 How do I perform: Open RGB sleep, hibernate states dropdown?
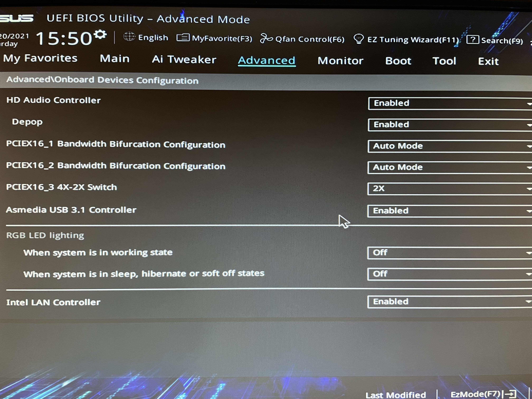pos(450,274)
